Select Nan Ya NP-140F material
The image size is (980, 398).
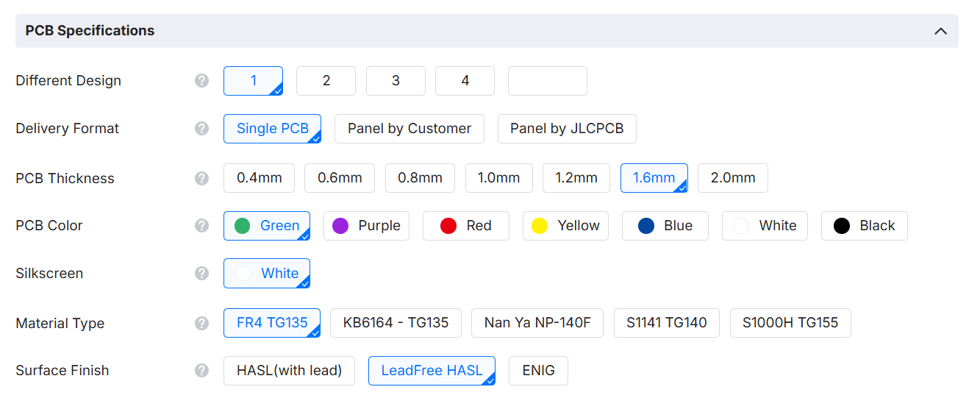click(x=537, y=323)
